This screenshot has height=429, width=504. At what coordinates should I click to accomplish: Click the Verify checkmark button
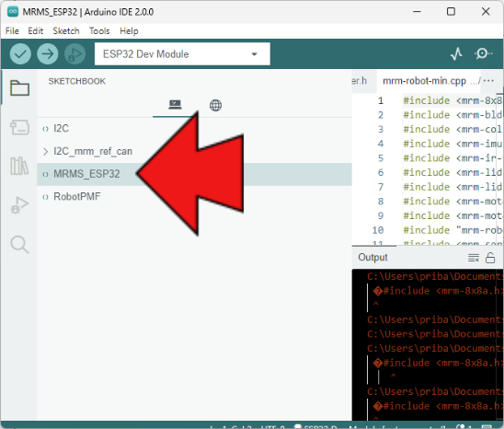(20, 53)
